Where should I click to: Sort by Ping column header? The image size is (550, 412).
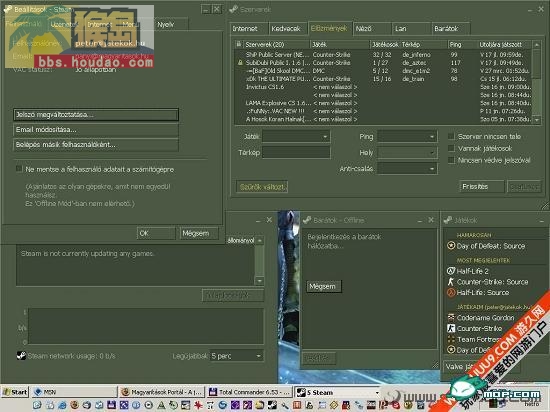pyautogui.click(x=462, y=44)
